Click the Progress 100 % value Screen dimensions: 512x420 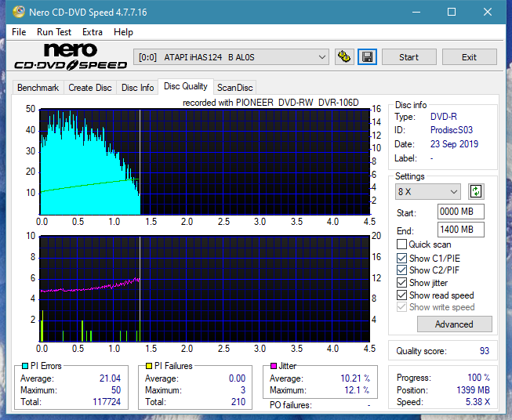pos(479,378)
